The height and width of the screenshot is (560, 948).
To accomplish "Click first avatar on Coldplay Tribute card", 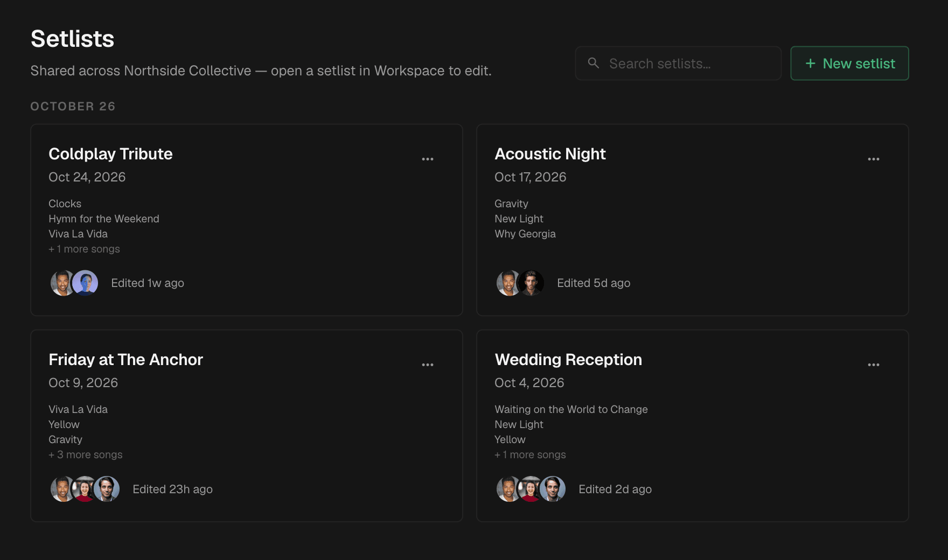I will [62, 283].
